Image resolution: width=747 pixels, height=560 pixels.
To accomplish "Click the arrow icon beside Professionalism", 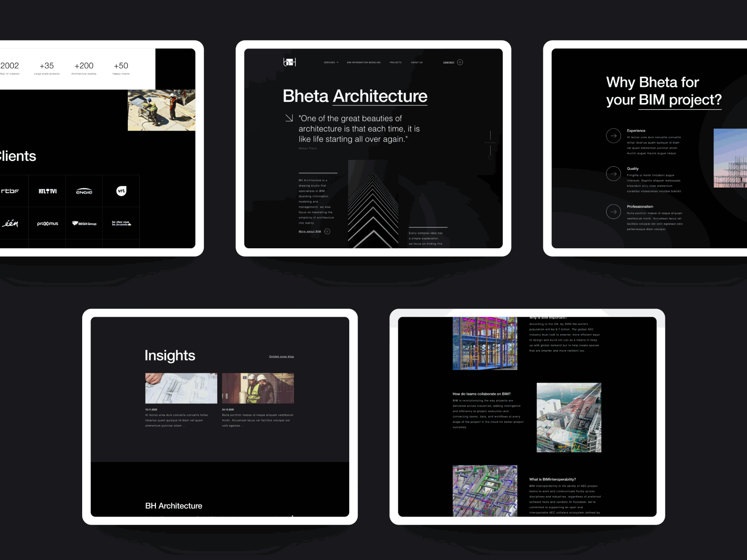I will (613, 212).
